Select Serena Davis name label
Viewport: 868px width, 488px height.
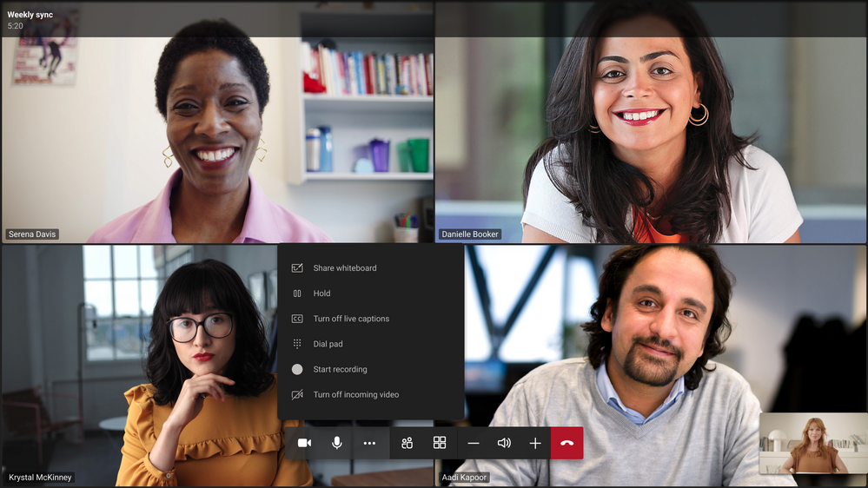32,234
